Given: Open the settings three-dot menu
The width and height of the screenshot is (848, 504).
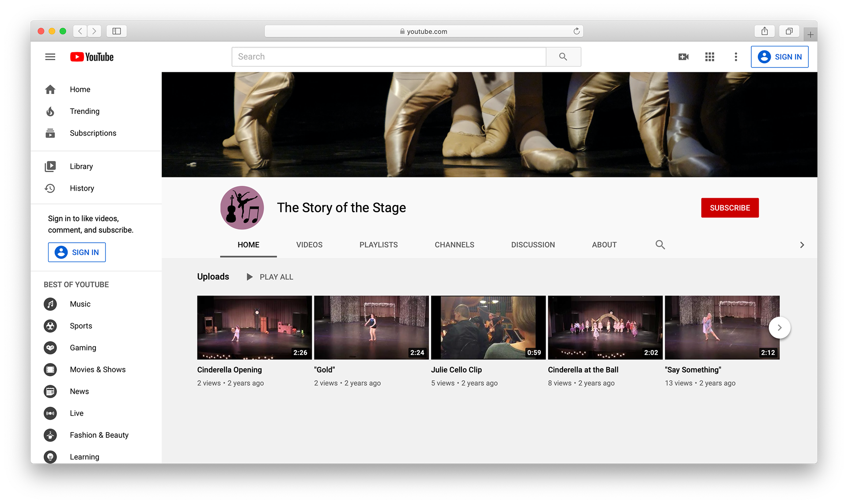Looking at the screenshot, I should coord(736,56).
